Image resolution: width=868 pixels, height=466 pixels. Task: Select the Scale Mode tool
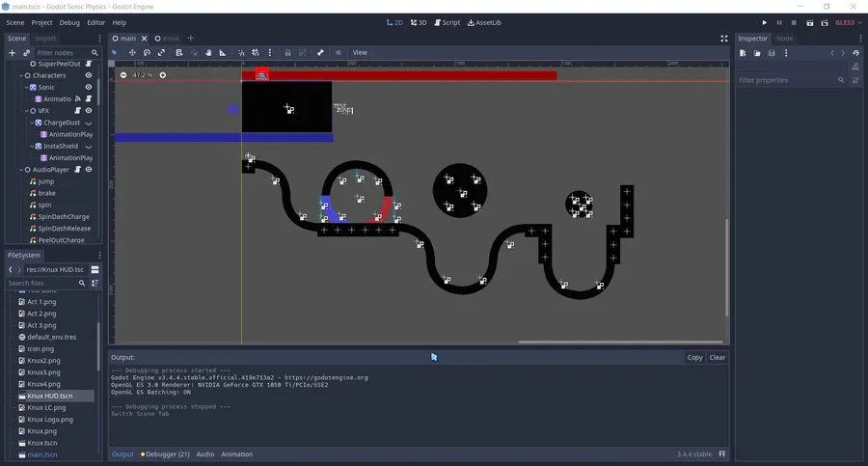[161, 53]
